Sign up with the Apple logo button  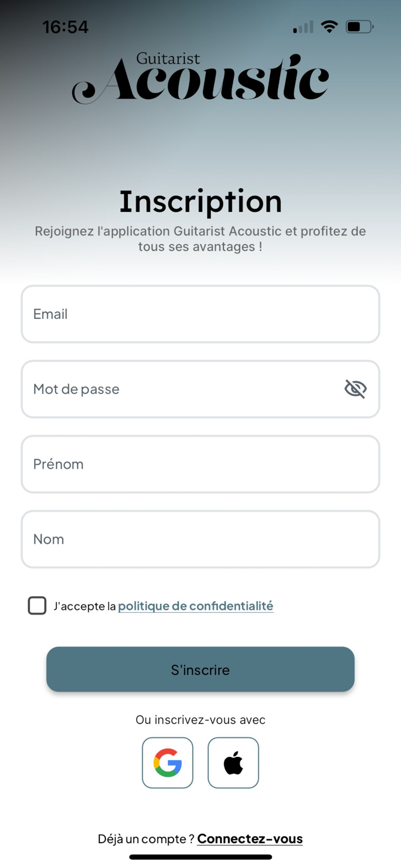[233, 763]
